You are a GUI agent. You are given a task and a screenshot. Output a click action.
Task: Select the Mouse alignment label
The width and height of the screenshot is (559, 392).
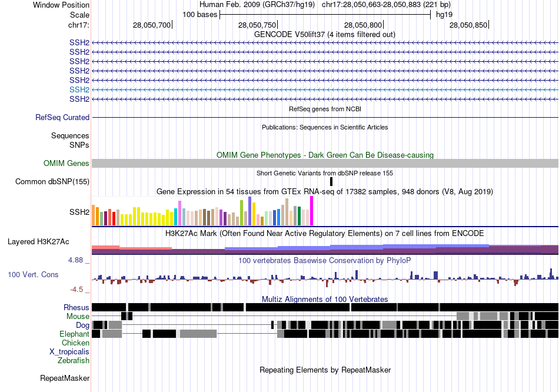click(x=78, y=317)
